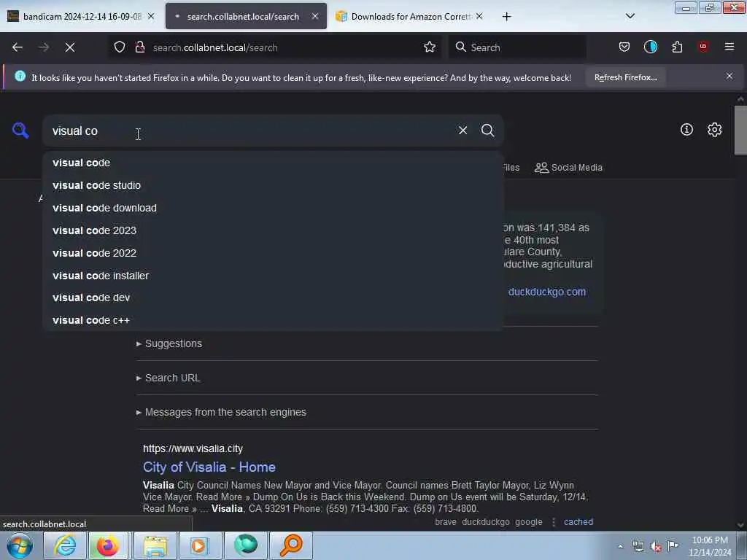Open the Action Center flag icon

673,545
